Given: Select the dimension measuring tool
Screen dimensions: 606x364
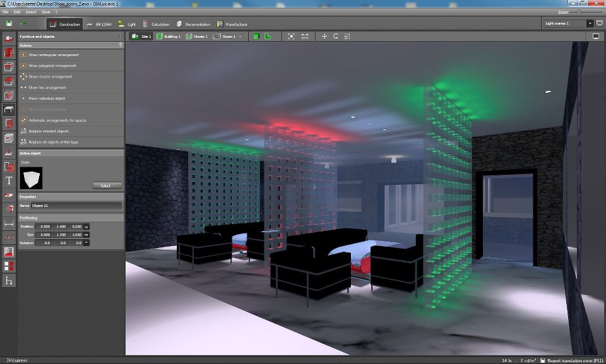Looking at the screenshot, I should 9,223.
